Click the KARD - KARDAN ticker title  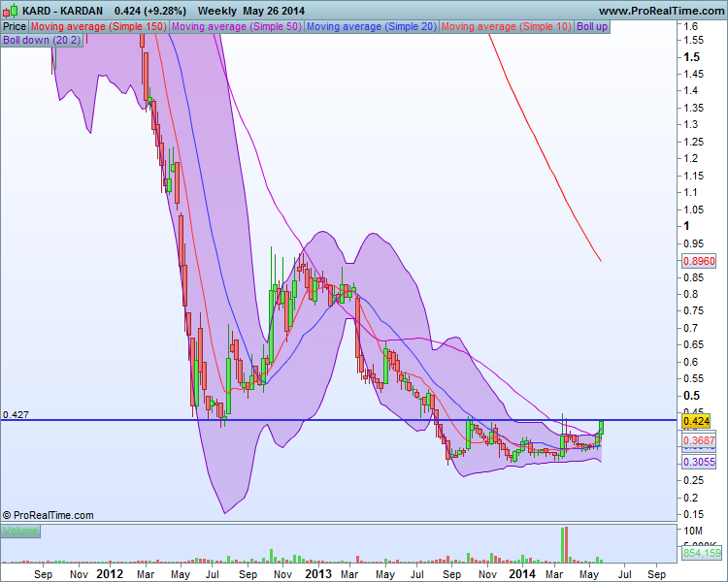click(62, 11)
